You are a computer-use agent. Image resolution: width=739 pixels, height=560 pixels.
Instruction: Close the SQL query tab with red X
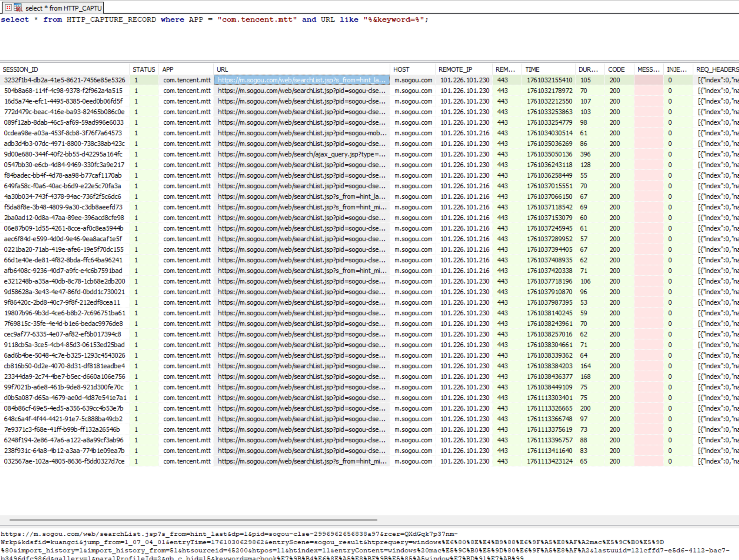coord(8,7)
